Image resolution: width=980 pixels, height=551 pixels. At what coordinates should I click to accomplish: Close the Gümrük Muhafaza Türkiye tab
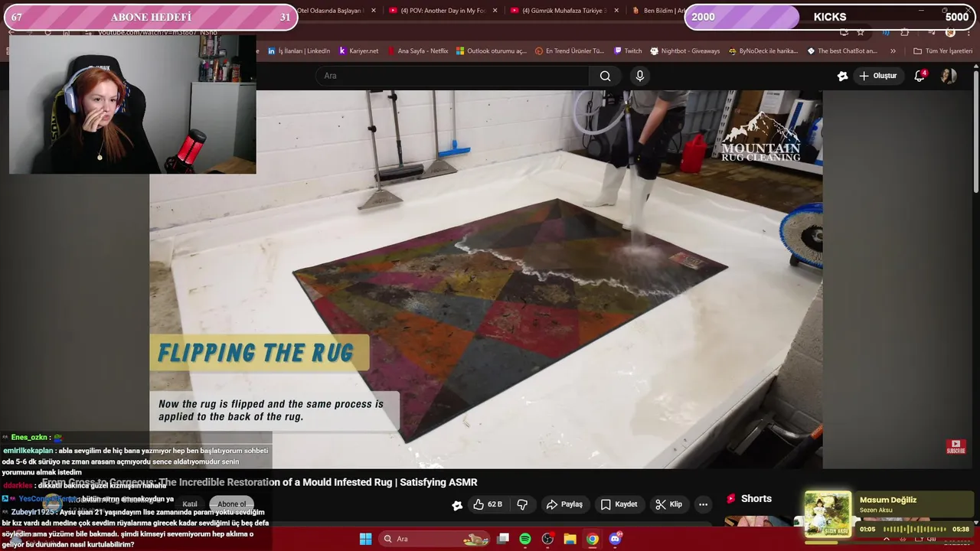[616, 11]
